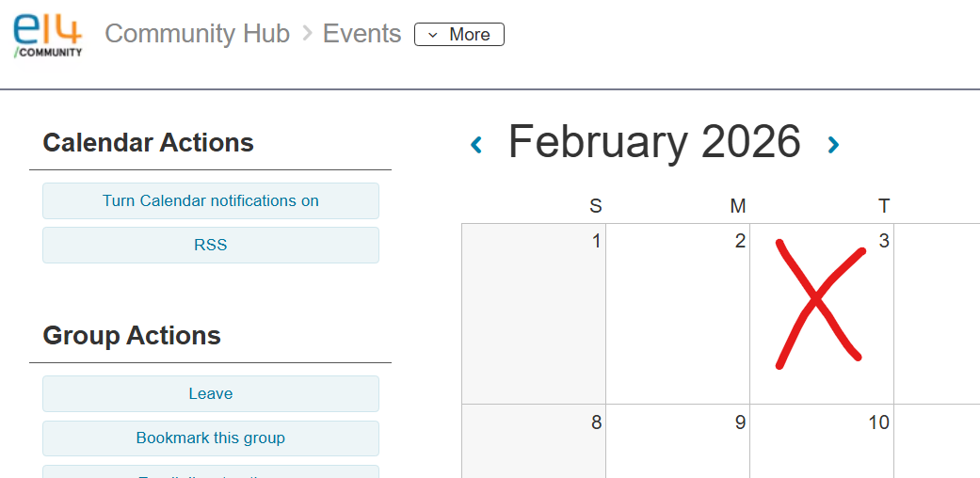Choose the February 9 day cell

678,442
